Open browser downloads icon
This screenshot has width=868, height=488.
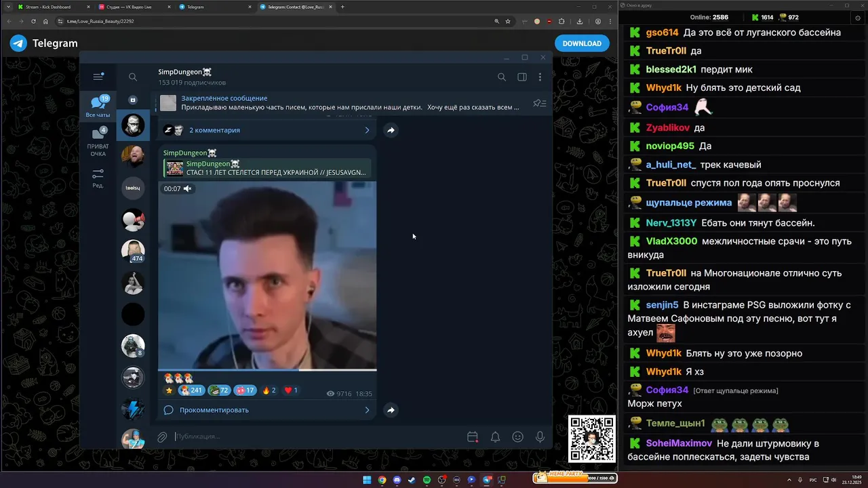(580, 21)
